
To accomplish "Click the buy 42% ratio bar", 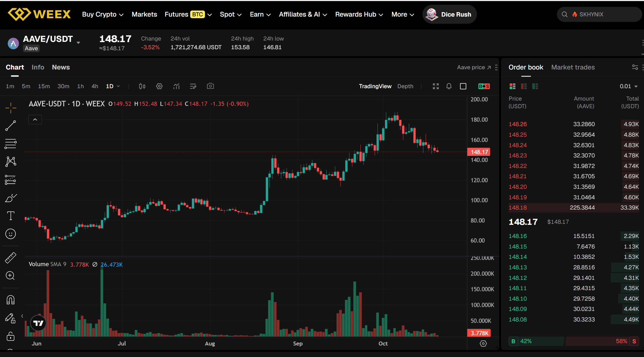I will point(536,341).
